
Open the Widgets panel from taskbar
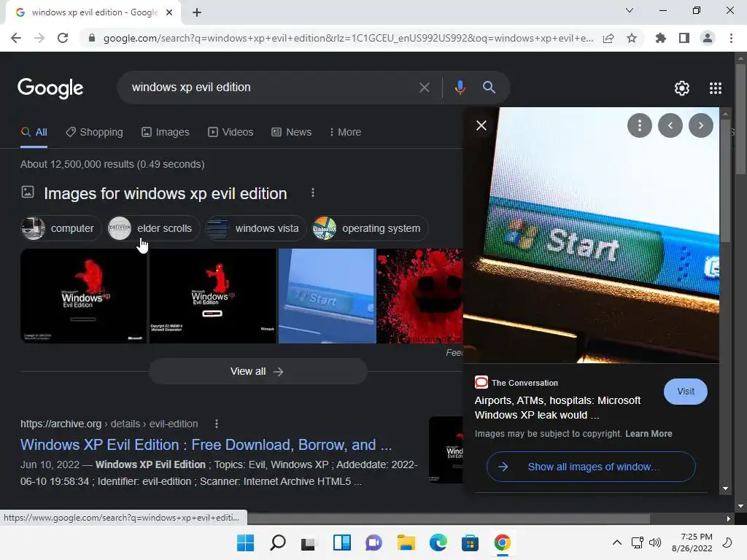[x=341, y=542]
